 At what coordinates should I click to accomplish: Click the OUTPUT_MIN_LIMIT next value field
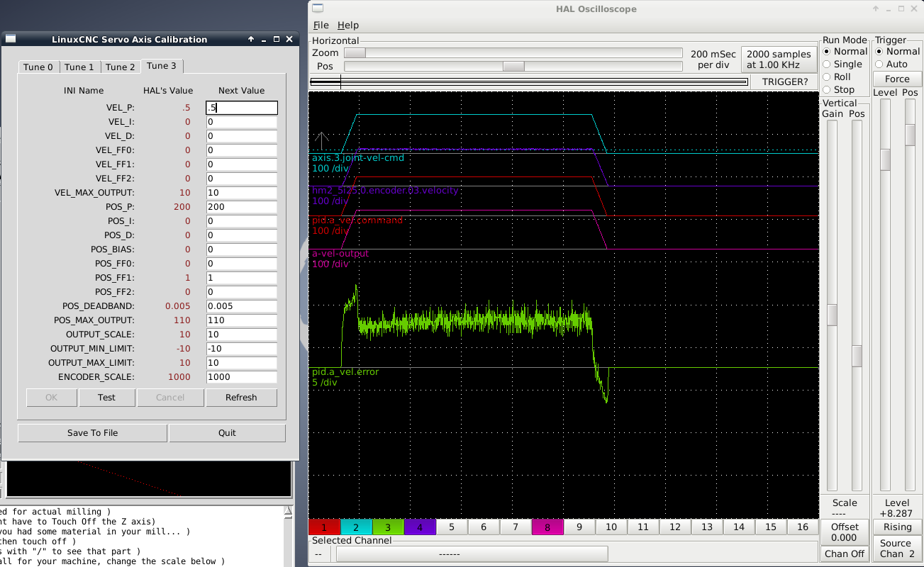click(241, 349)
